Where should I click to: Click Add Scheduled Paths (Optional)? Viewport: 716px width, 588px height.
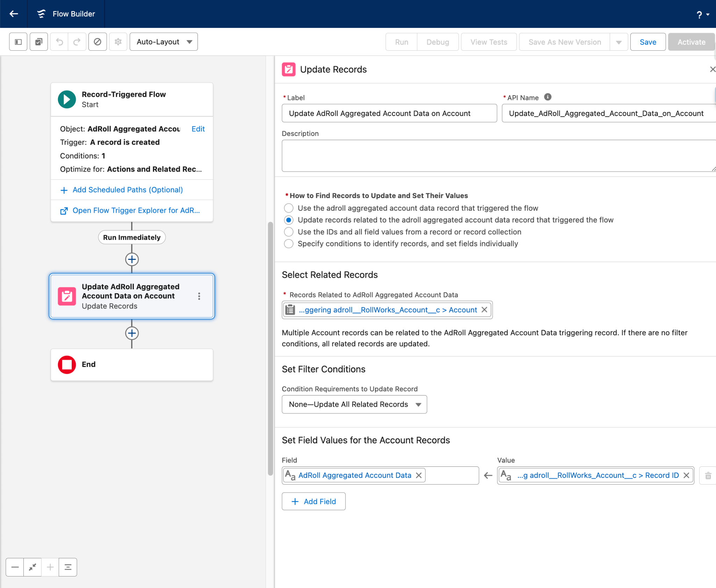pos(128,190)
